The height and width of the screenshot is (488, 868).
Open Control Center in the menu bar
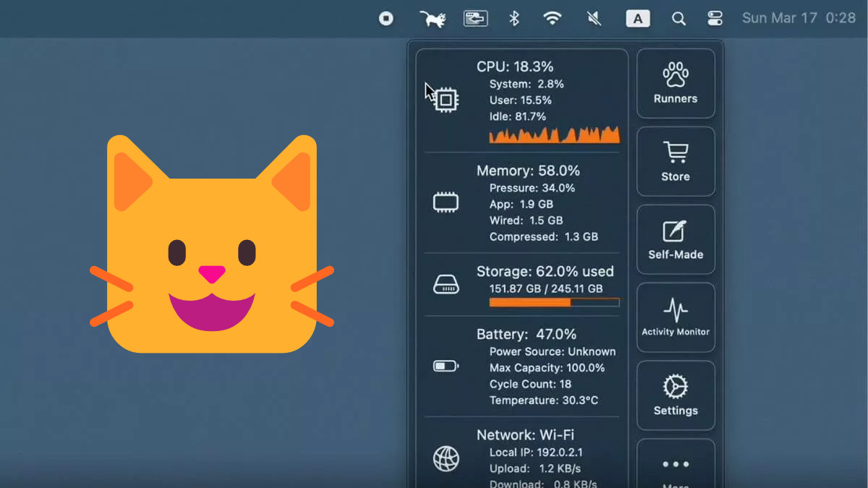click(715, 19)
